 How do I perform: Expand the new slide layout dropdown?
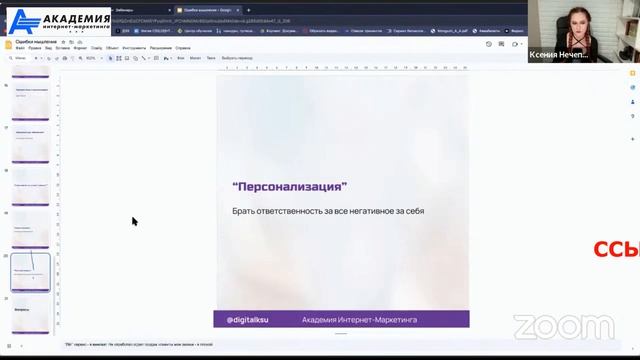coord(41,58)
